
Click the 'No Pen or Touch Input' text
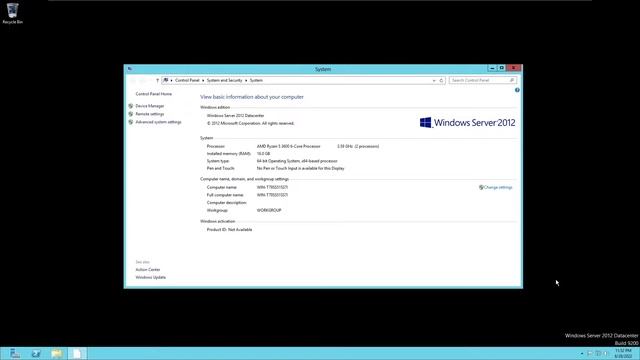pyautogui.click(x=300, y=168)
